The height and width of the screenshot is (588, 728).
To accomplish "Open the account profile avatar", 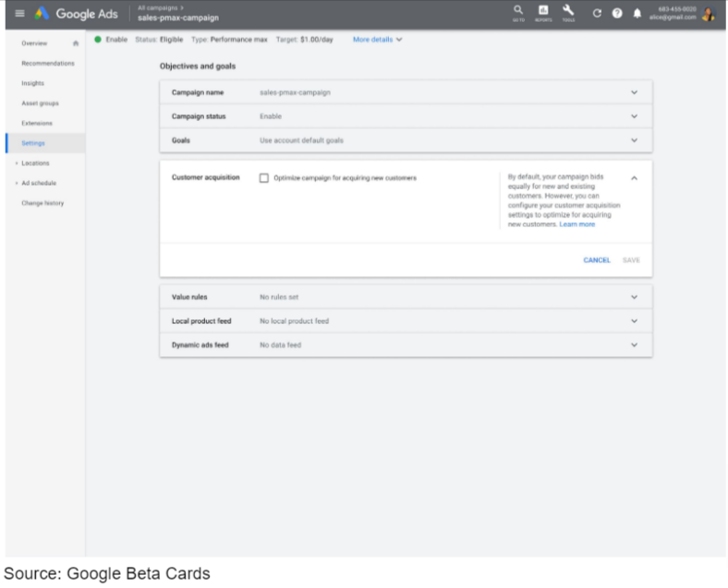I will coord(709,14).
